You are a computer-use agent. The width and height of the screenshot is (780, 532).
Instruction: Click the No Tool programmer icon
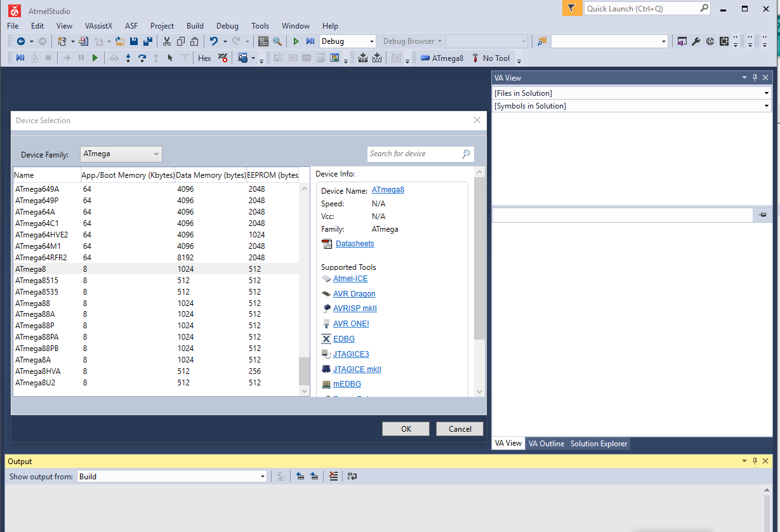click(475, 58)
